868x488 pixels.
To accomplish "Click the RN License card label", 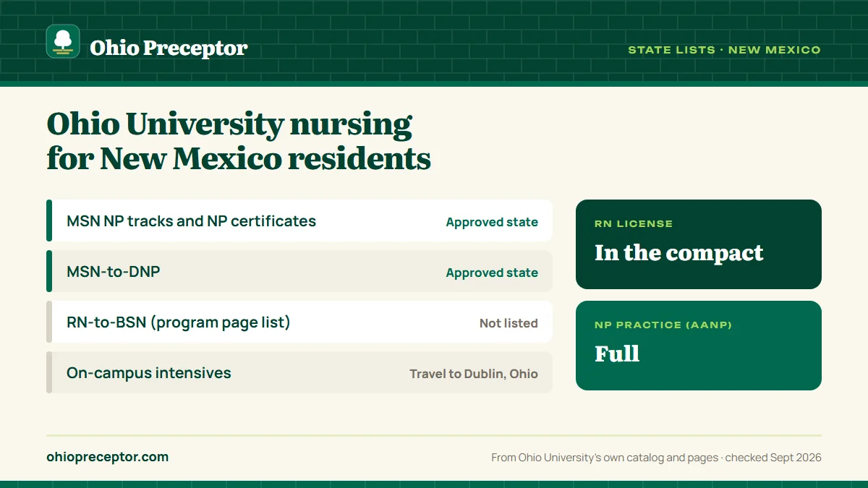I will [634, 224].
